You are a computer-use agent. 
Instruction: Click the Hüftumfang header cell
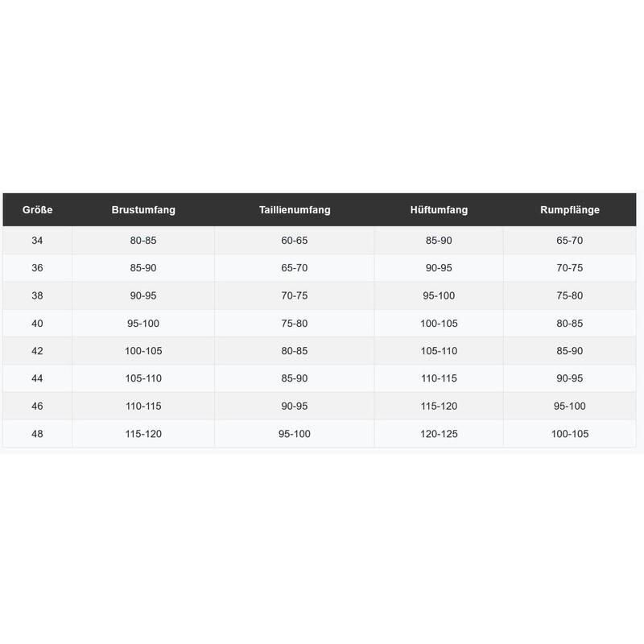point(439,210)
